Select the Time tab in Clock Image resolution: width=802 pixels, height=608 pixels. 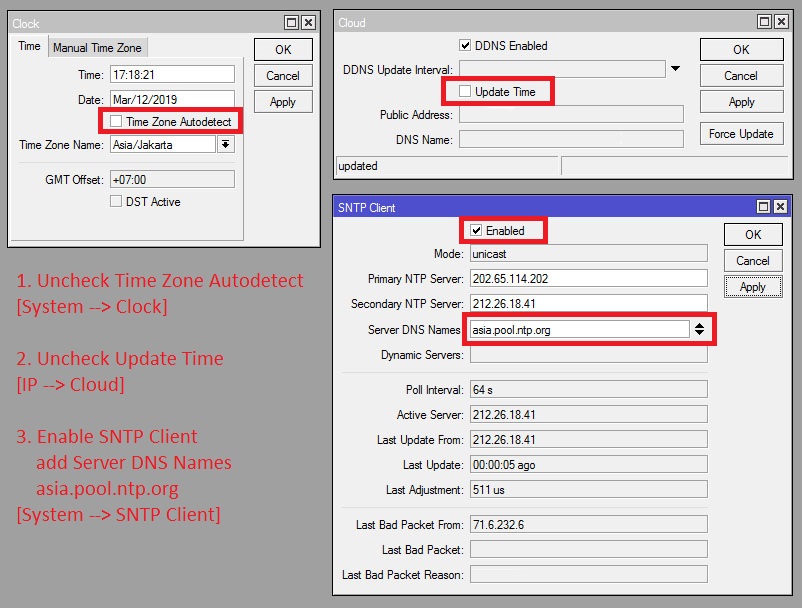point(30,47)
